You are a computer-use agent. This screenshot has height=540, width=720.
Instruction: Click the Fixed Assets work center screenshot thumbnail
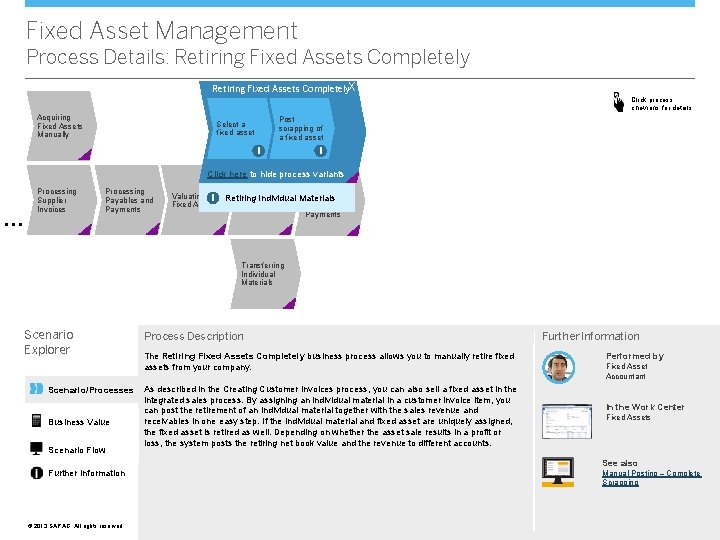coord(567,421)
